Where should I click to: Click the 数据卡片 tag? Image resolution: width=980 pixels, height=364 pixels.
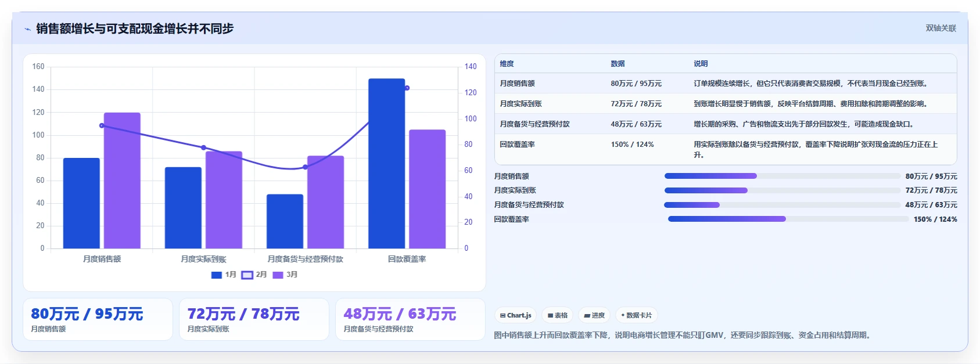tap(637, 315)
